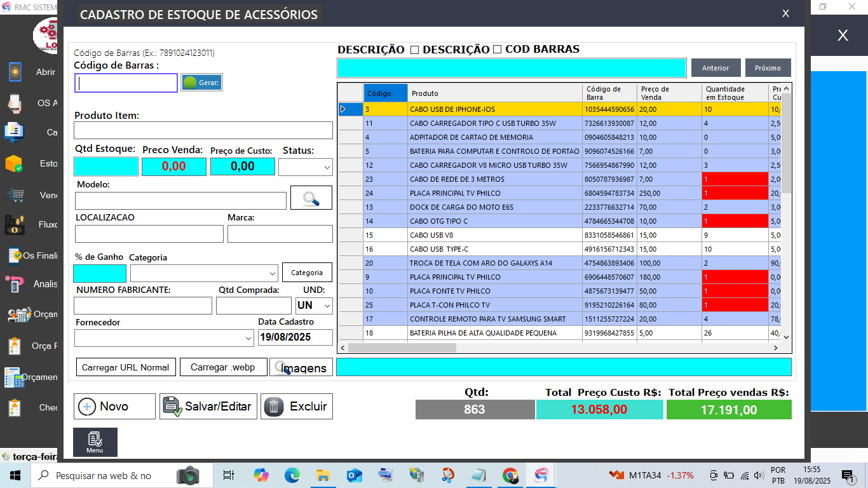Click the Próximo button
This screenshot has height=488, width=868.
768,68
